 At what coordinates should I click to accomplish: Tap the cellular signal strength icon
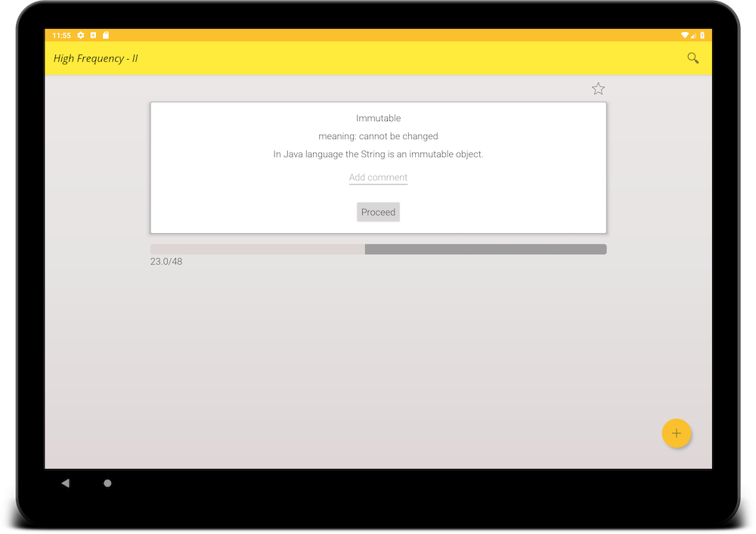694,36
